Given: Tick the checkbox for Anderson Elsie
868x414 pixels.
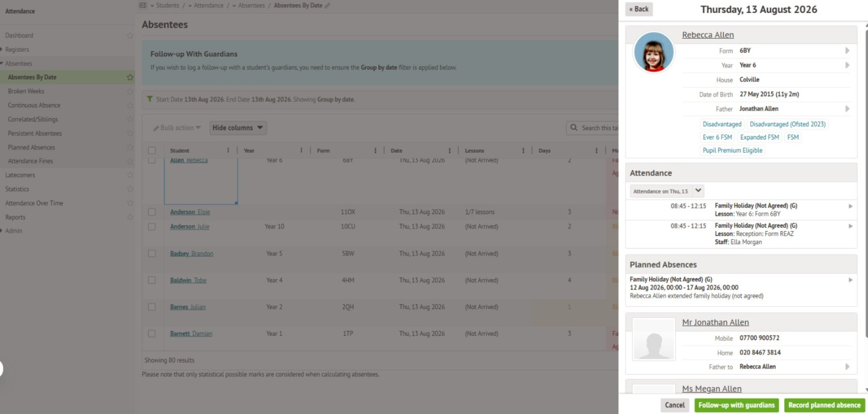Looking at the screenshot, I should [x=152, y=212].
